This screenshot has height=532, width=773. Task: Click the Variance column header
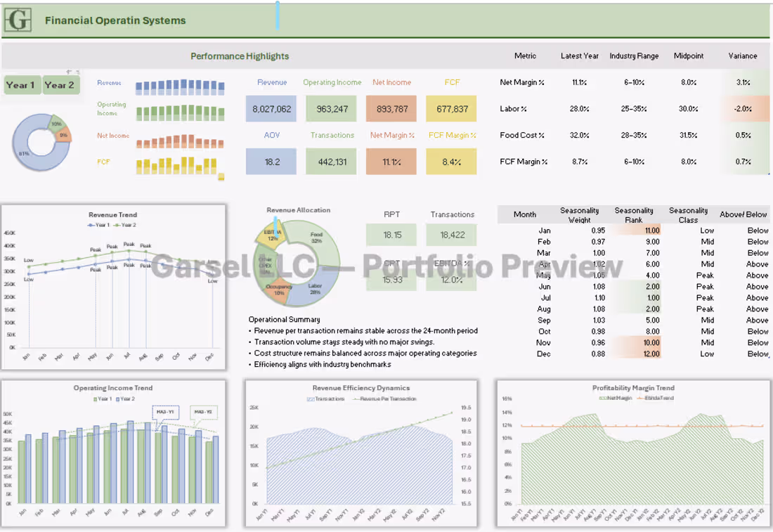(x=743, y=56)
